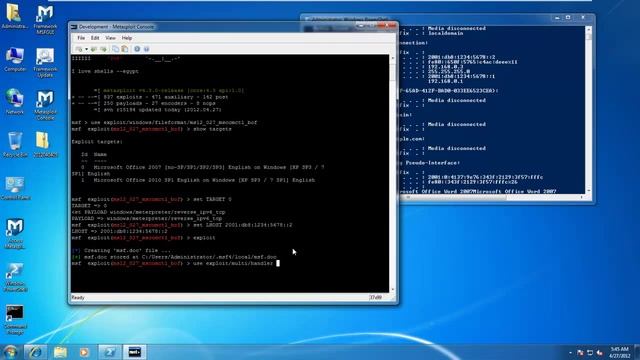Show hidden tray icons arrow
Screen dimensions: 640x360
(570, 353)
